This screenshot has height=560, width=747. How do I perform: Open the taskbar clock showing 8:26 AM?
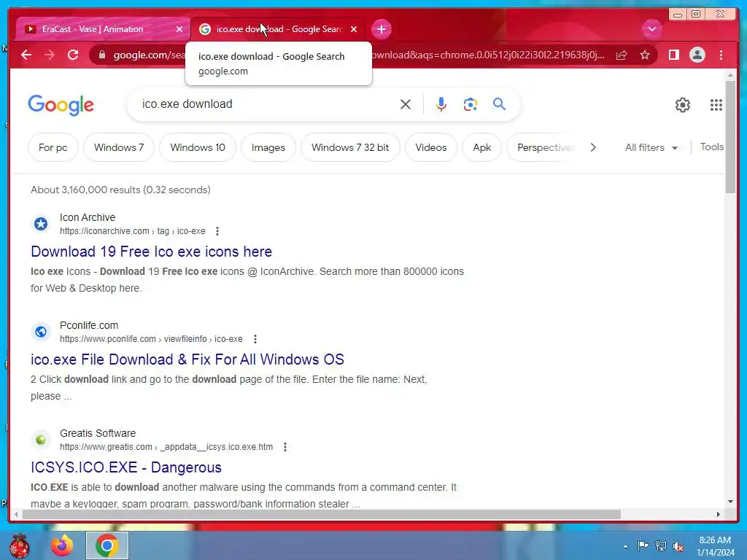click(715, 546)
